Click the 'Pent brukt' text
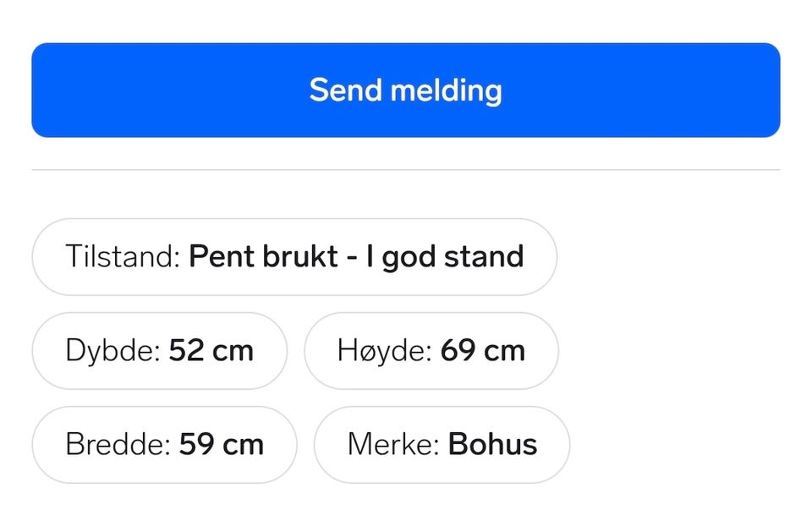 click(x=264, y=256)
